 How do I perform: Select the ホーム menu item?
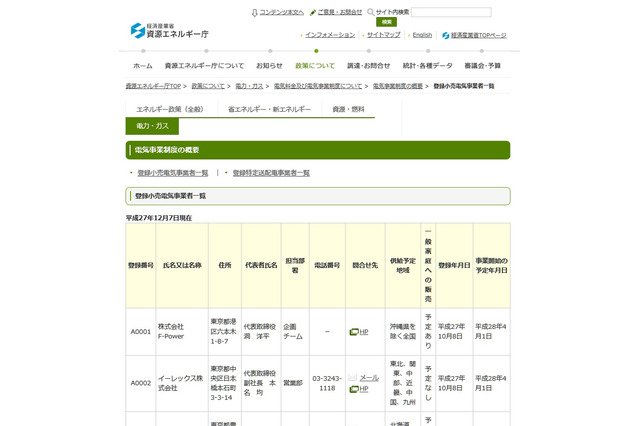click(143, 66)
